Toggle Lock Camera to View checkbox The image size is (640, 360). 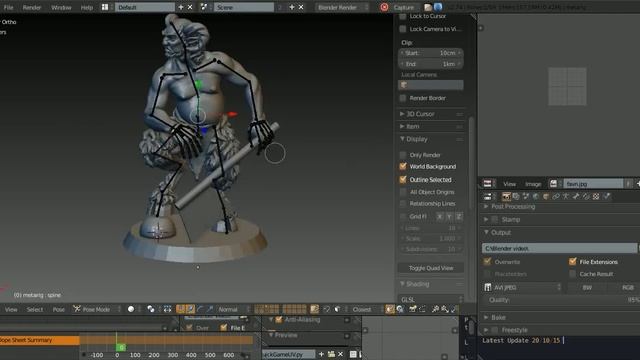pos(403,29)
